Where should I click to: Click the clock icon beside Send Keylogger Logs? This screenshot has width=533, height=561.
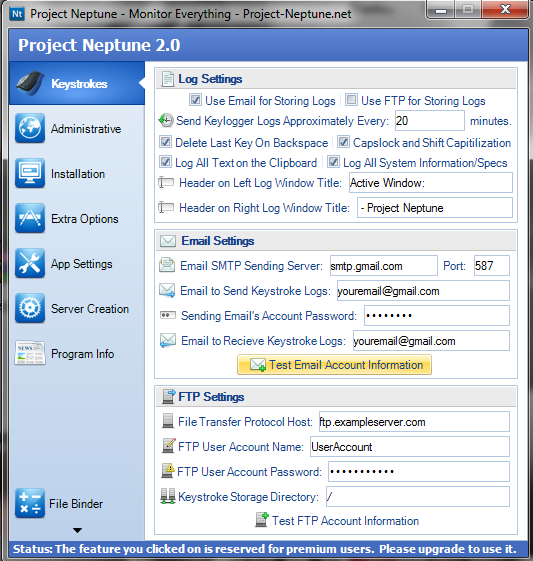coord(166,121)
